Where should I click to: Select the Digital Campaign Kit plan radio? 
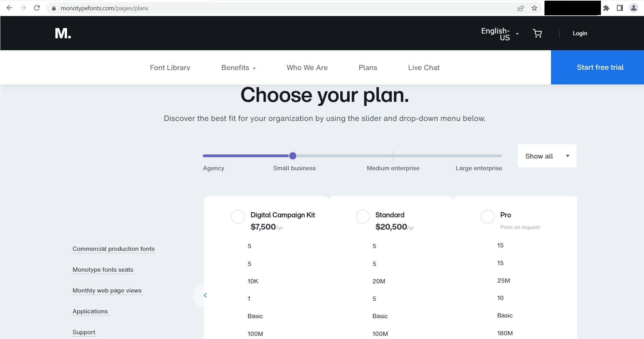(238, 216)
